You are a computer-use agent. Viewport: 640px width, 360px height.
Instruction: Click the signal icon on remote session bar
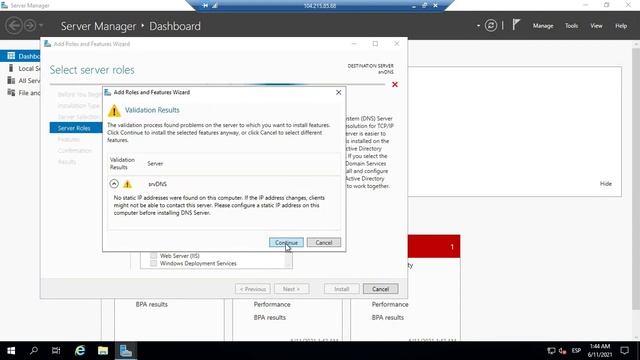(x=215, y=6)
